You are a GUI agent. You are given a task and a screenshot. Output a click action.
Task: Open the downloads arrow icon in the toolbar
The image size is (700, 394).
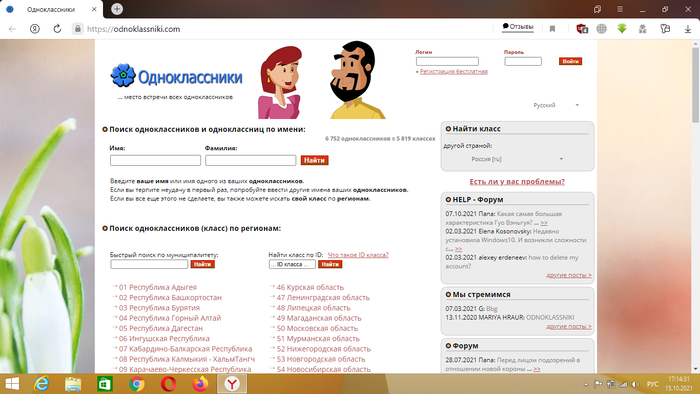(x=688, y=29)
